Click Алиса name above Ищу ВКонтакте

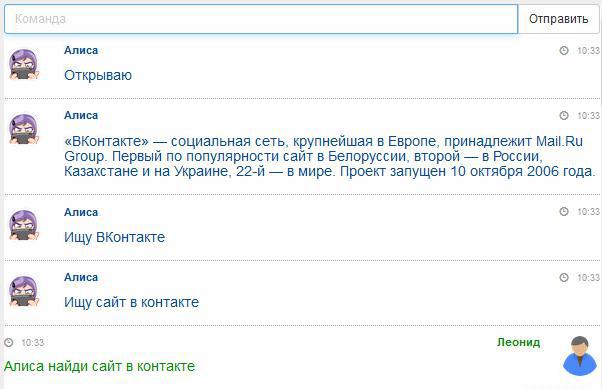(81, 212)
